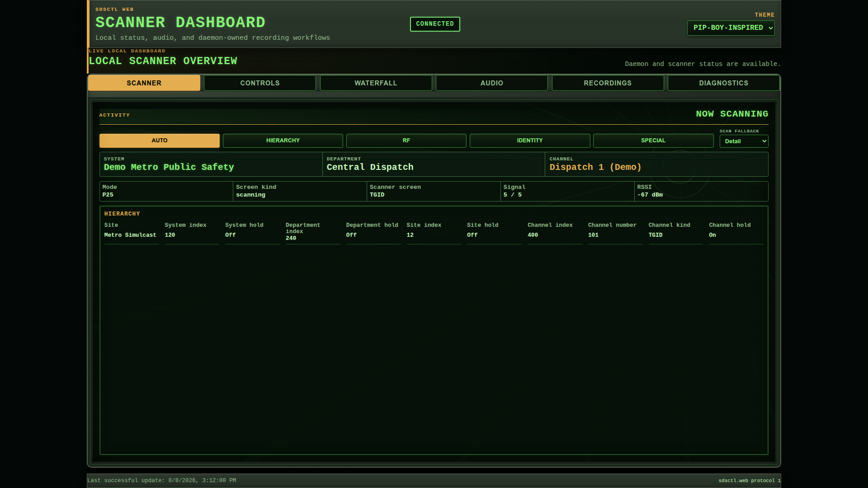868x488 pixels.
Task: Go to the Recordings tab
Action: pyautogui.click(x=608, y=83)
